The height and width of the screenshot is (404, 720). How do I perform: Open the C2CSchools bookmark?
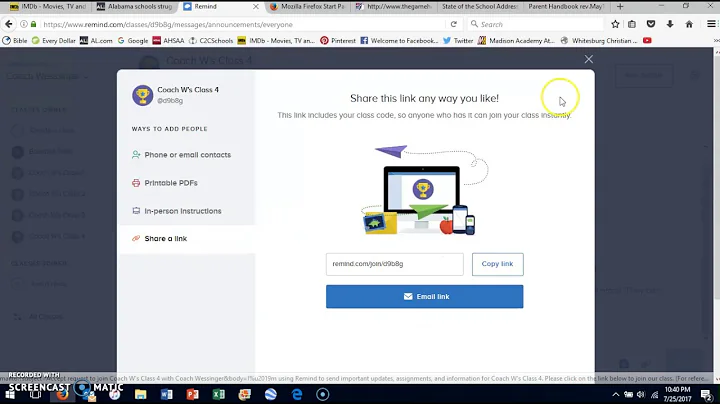click(211, 40)
